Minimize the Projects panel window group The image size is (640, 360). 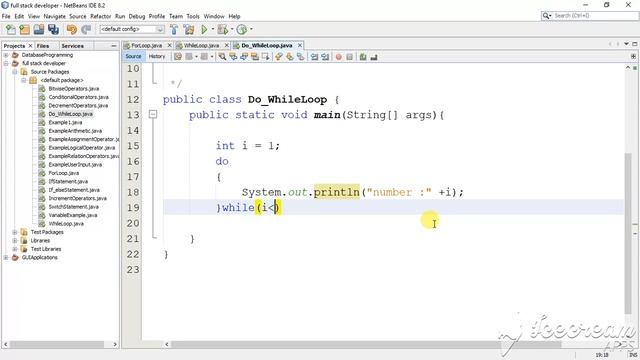(114, 46)
